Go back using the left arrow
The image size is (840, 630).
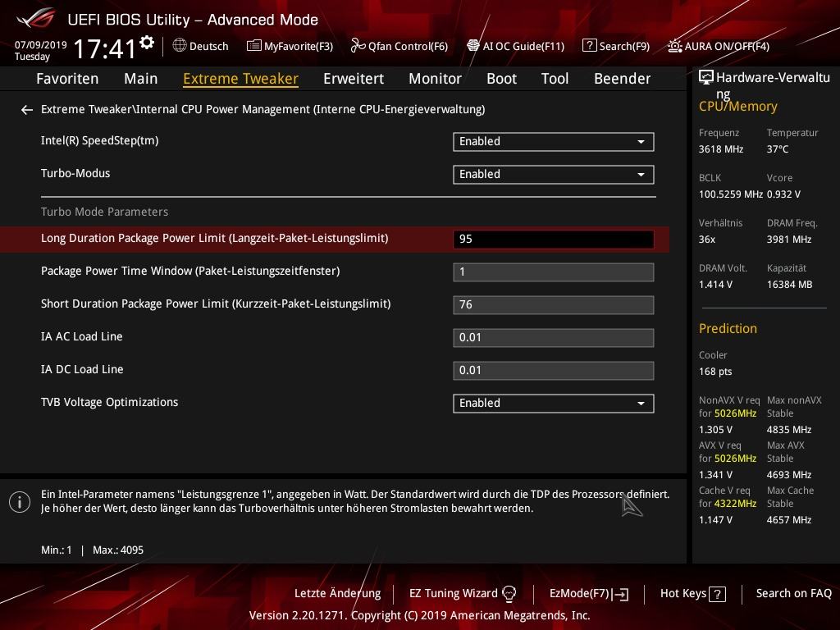[27, 110]
